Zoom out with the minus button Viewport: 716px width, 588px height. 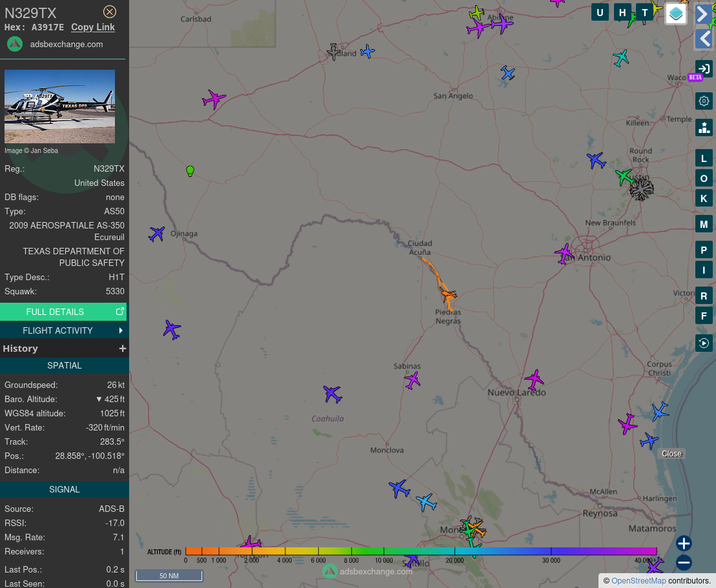point(684,562)
